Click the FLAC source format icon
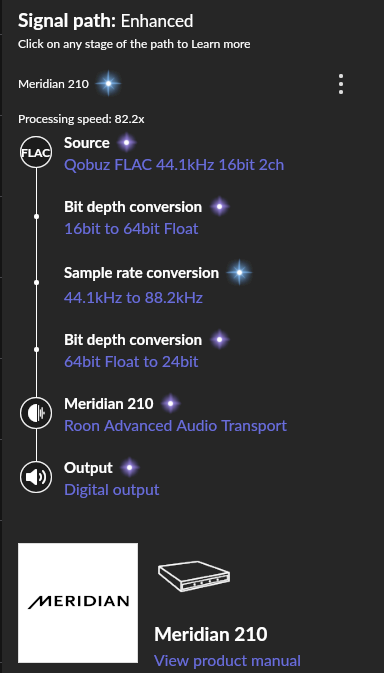384x673 pixels. coord(36,152)
